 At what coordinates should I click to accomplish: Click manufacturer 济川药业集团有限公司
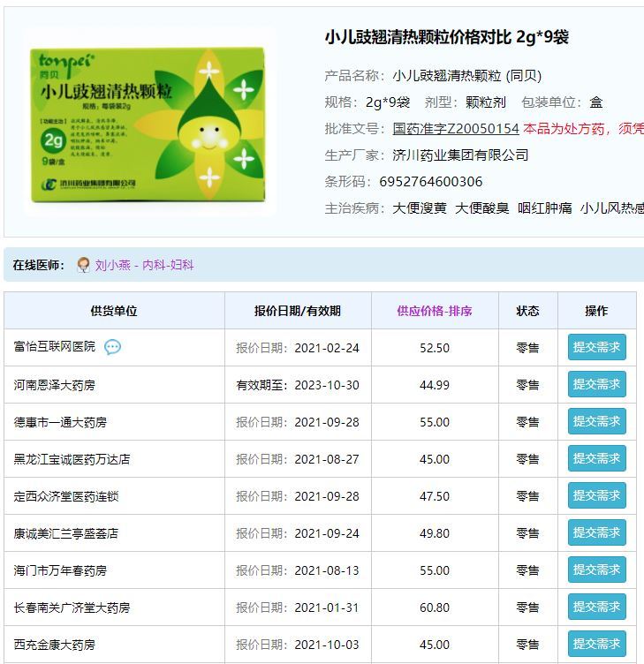coord(460,155)
